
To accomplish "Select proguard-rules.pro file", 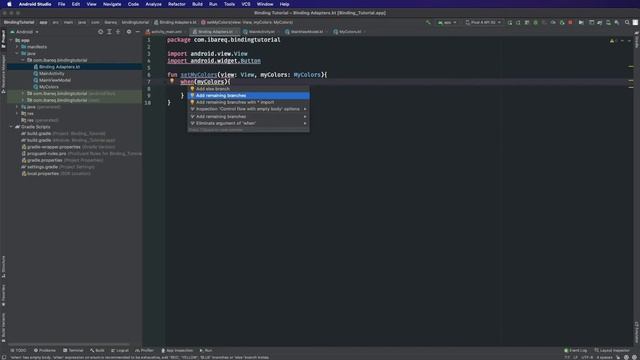I will point(47,153).
